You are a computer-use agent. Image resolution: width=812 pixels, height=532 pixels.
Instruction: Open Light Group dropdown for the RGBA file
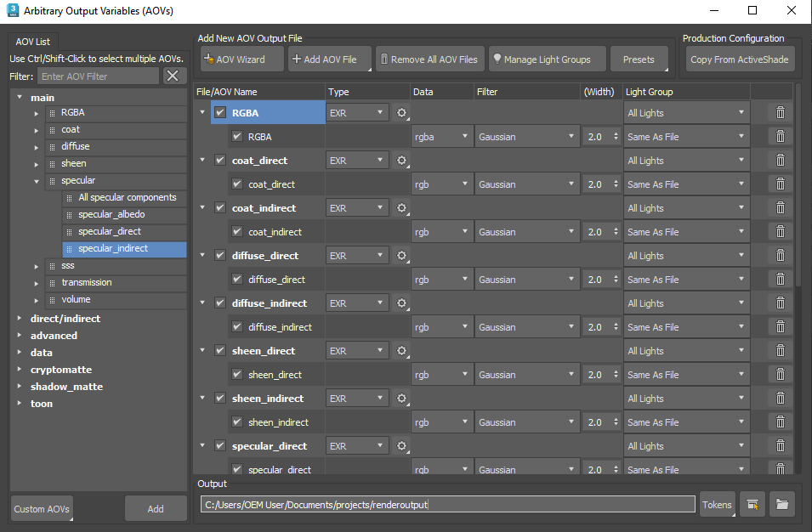point(686,113)
